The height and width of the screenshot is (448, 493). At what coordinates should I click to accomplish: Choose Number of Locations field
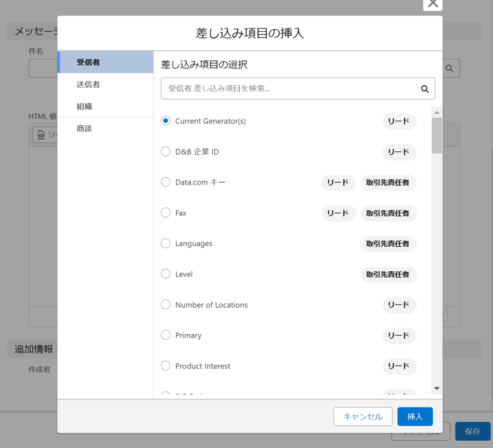[166, 305]
